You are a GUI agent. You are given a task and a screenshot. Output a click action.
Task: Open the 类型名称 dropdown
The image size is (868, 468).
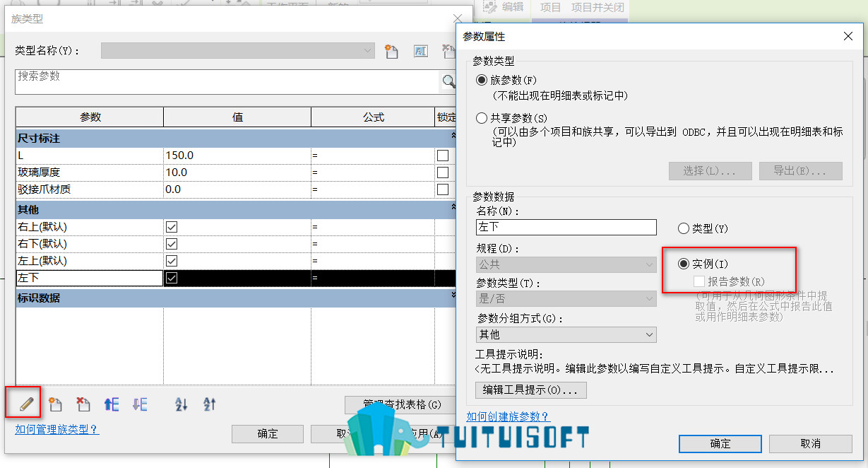238,50
